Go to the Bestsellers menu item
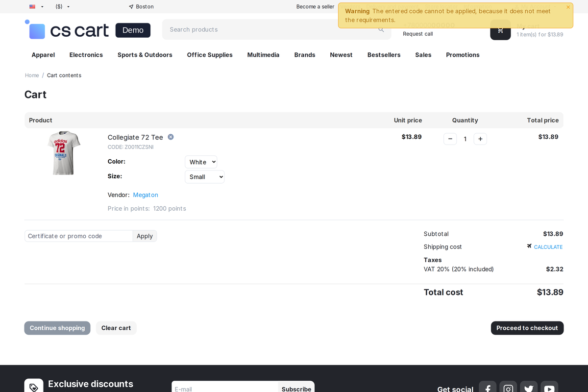The width and height of the screenshot is (588, 392). click(384, 55)
